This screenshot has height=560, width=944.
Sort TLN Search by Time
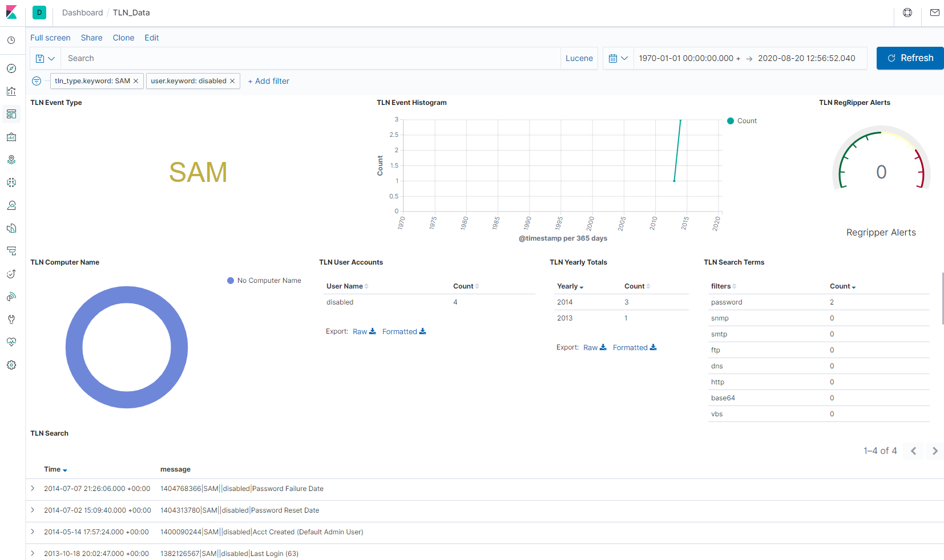pyautogui.click(x=55, y=469)
